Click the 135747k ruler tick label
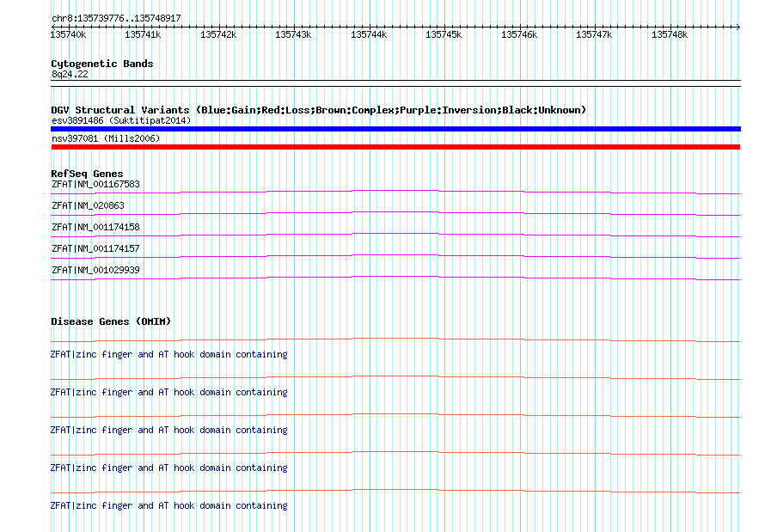The width and height of the screenshot is (765, 532). coord(594,34)
